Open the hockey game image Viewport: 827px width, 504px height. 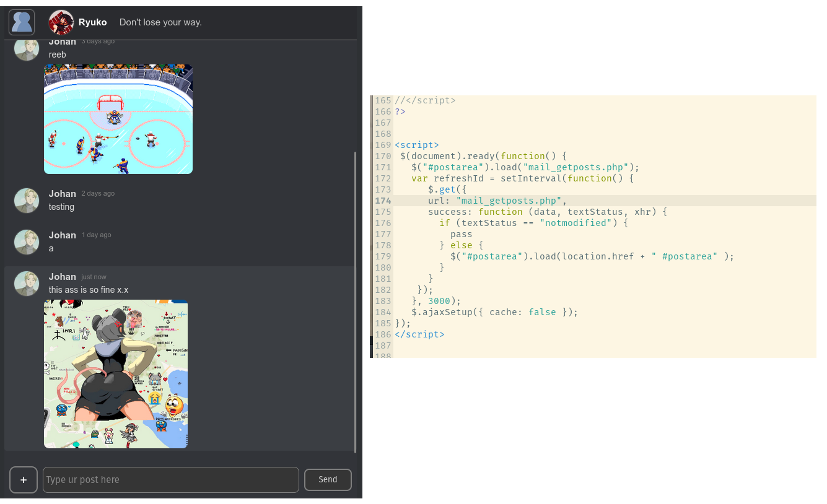[118, 119]
